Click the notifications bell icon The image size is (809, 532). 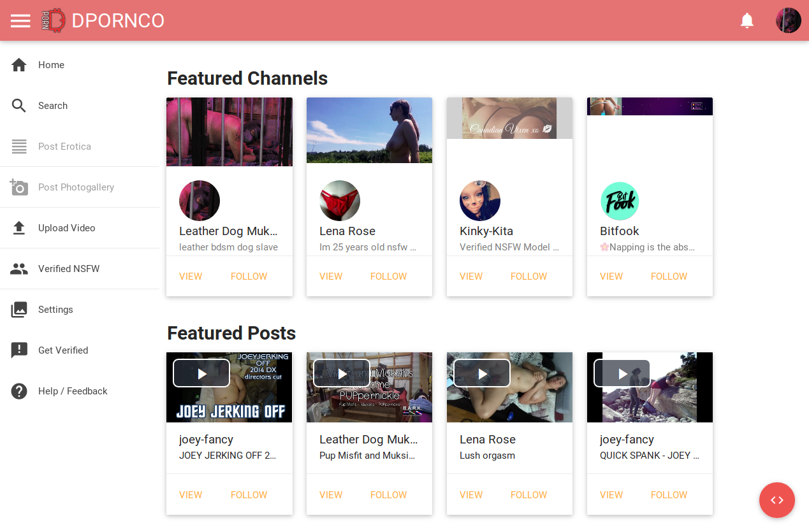tap(747, 21)
